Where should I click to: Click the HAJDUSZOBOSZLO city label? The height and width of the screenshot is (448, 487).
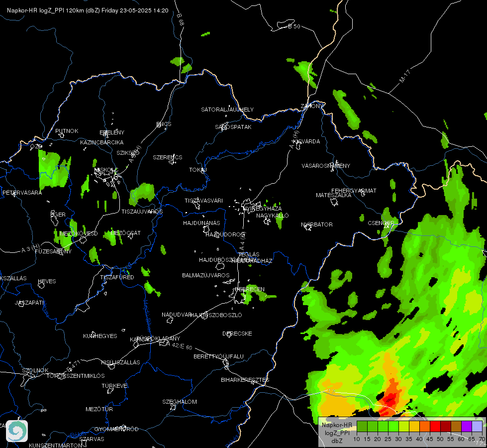pyautogui.click(x=216, y=315)
